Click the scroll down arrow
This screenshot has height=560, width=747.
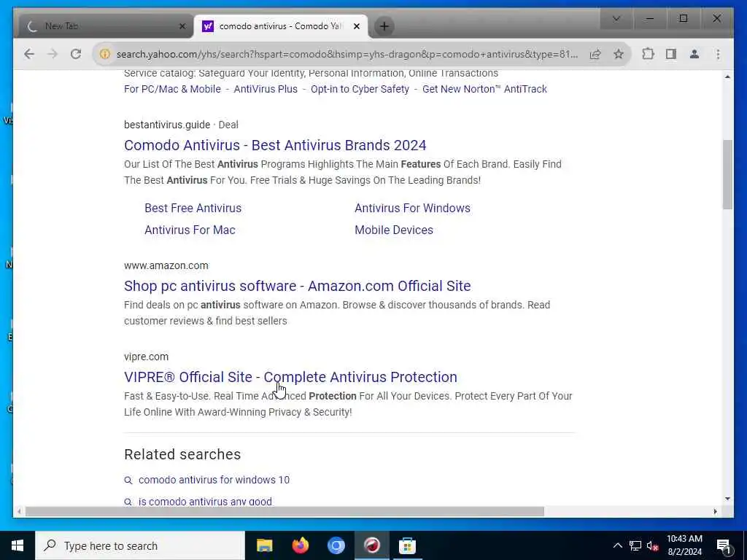[x=727, y=499]
